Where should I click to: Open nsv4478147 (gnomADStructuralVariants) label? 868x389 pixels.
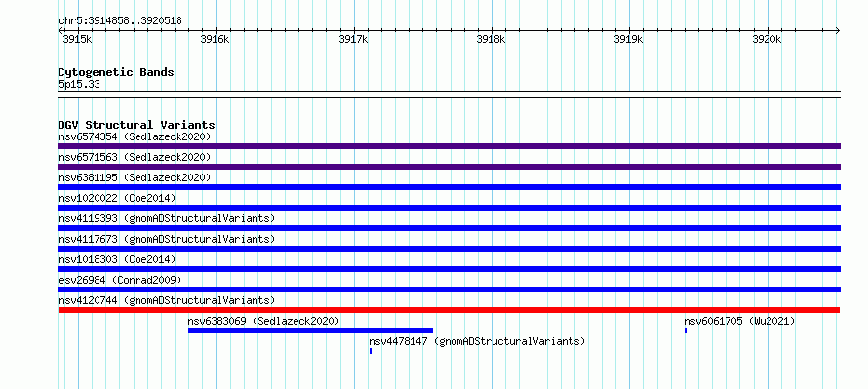[x=477, y=341]
